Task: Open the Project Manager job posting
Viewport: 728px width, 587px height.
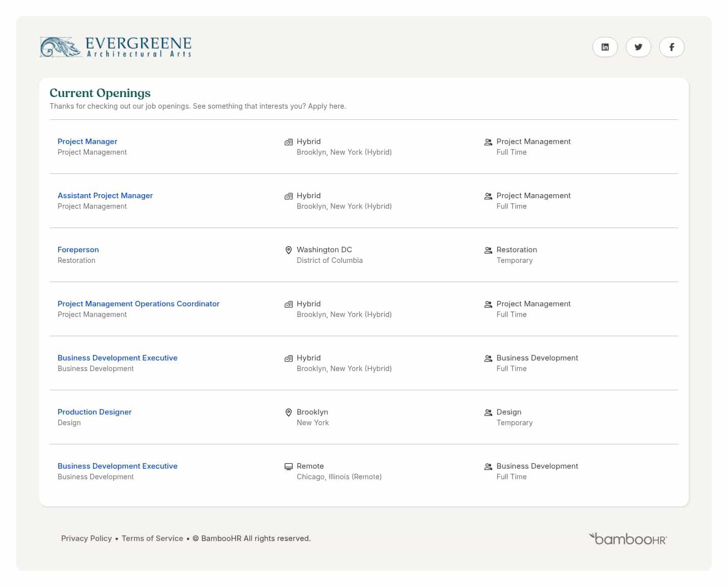Action: tap(87, 142)
